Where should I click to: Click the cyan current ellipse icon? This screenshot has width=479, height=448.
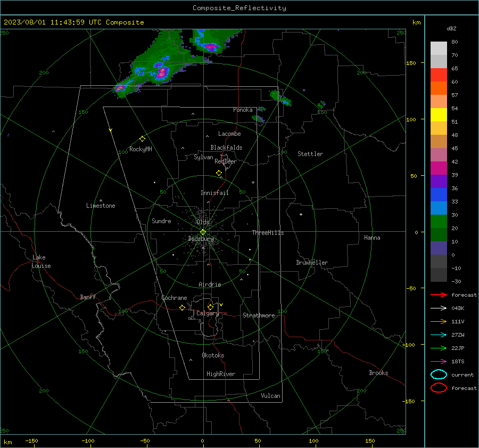(439, 374)
